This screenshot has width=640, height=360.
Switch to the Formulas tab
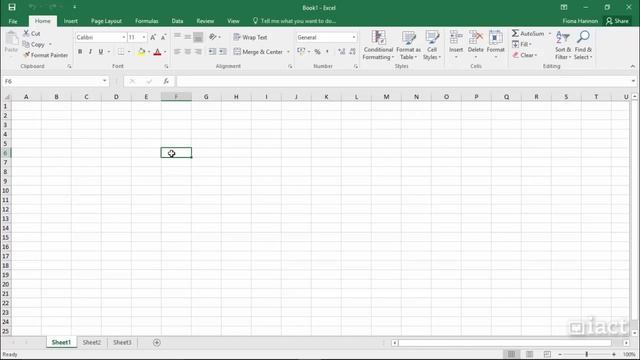pos(147,21)
